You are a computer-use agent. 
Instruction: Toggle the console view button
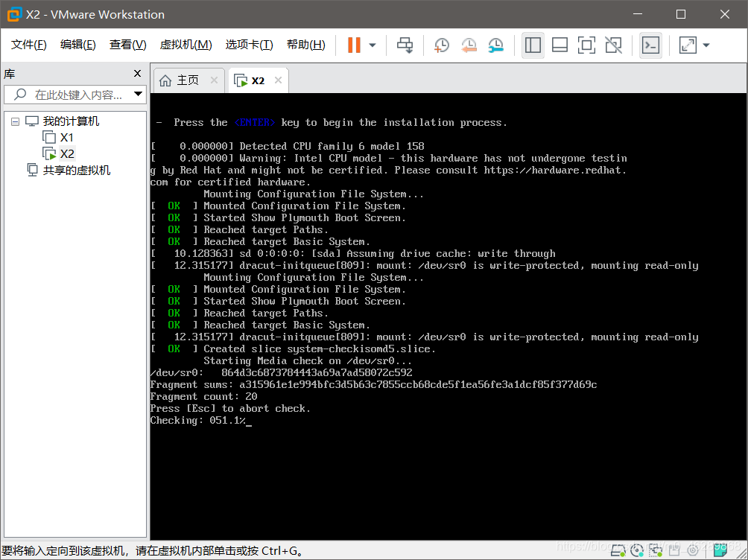[650, 45]
